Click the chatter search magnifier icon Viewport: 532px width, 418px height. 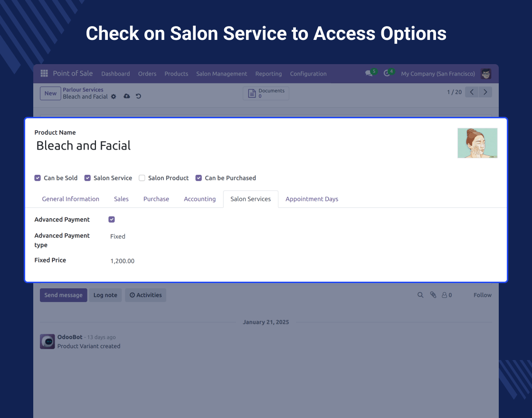420,295
